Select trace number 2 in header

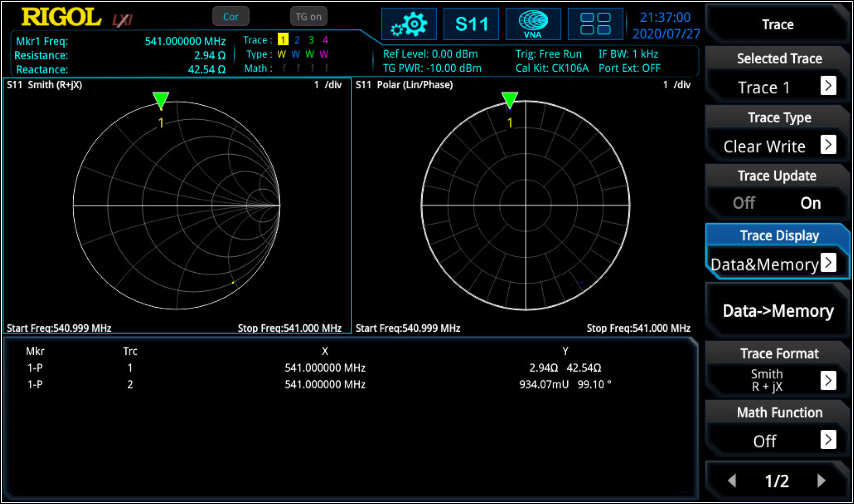pos(297,40)
